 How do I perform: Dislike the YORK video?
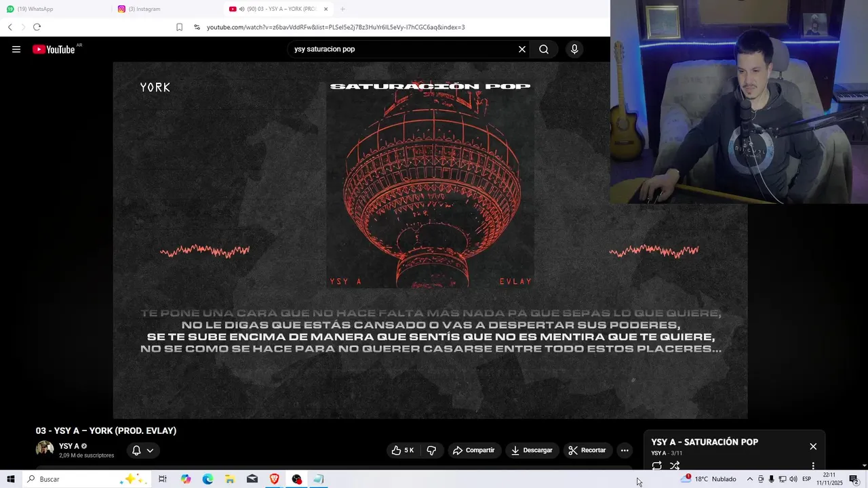tap(431, 450)
